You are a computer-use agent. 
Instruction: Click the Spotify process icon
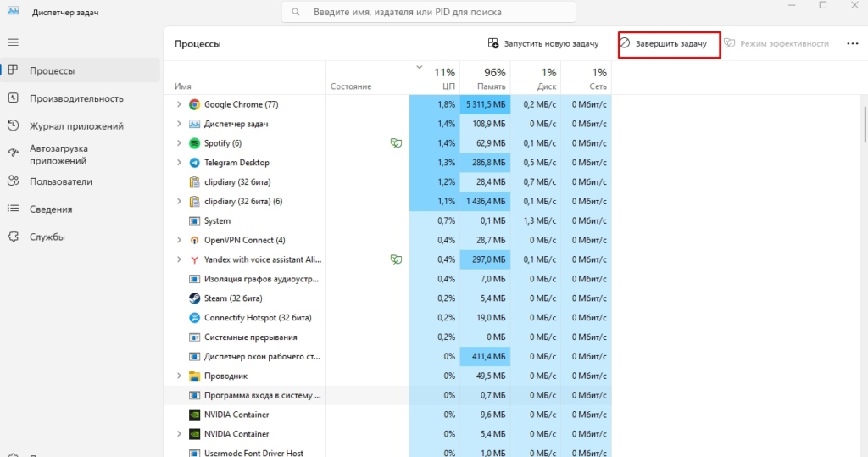(x=194, y=143)
